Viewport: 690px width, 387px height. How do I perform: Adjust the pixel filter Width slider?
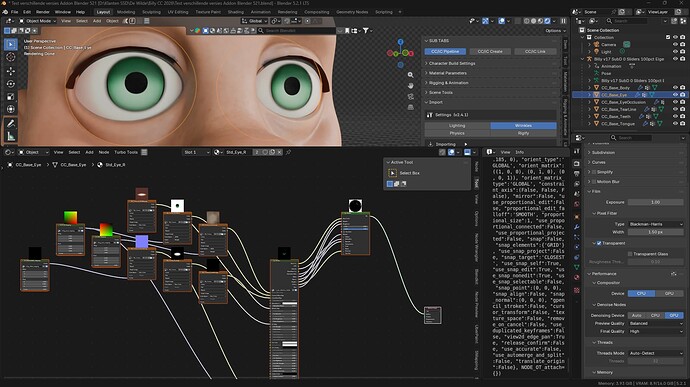[655, 232]
